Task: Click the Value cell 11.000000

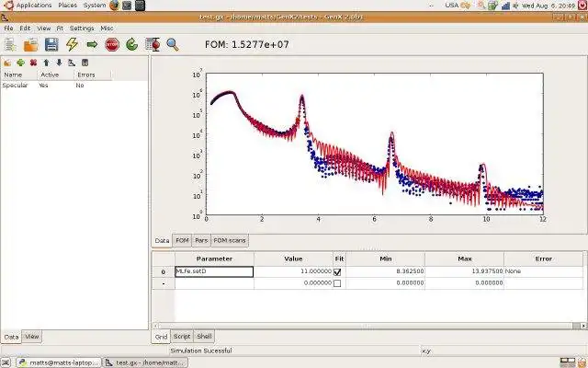Action: pyautogui.click(x=293, y=271)
